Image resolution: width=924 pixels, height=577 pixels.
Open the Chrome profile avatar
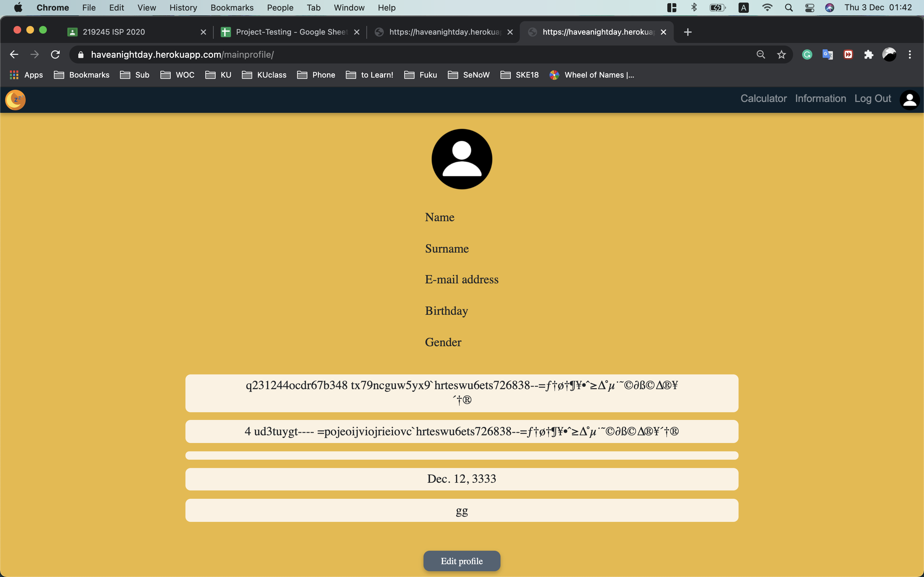coord(890,54)
